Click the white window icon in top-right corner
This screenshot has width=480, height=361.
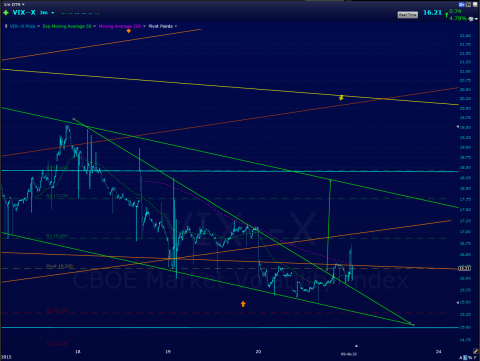pos(475,4)
